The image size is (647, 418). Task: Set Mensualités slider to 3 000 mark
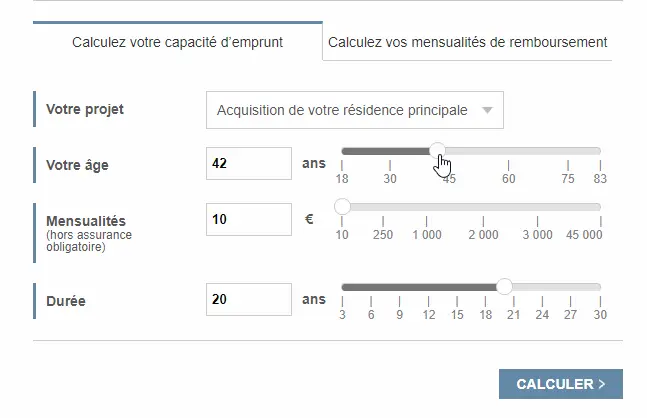point(537,207)
